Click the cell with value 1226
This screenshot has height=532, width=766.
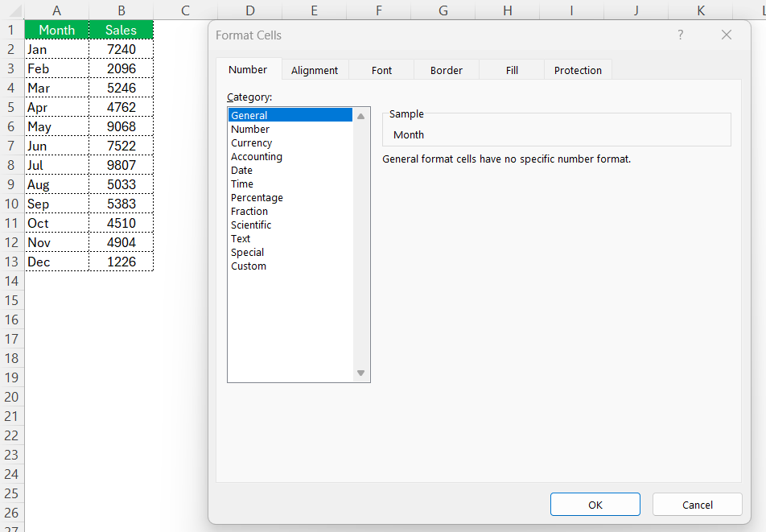pos(121,262)
